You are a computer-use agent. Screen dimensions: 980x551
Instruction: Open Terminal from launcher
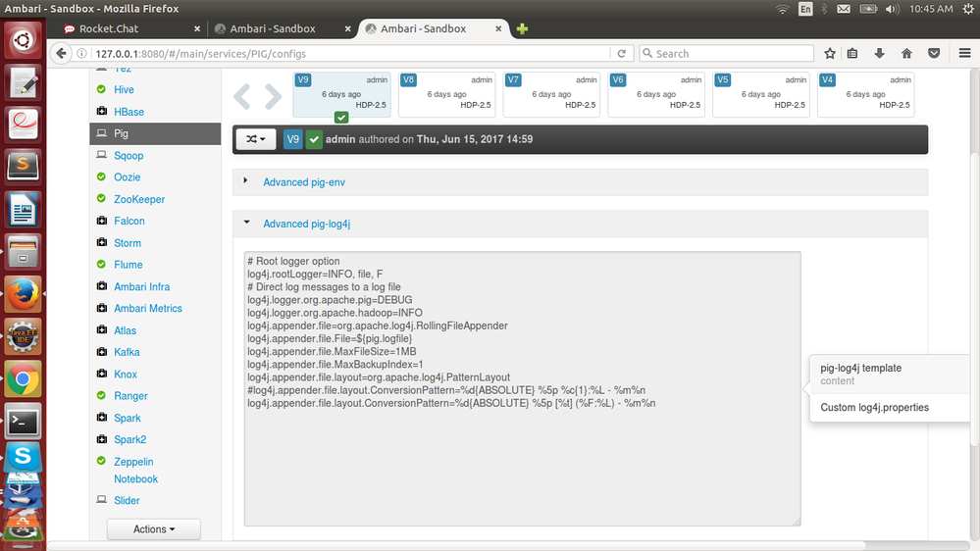click(x=24, y=422)
